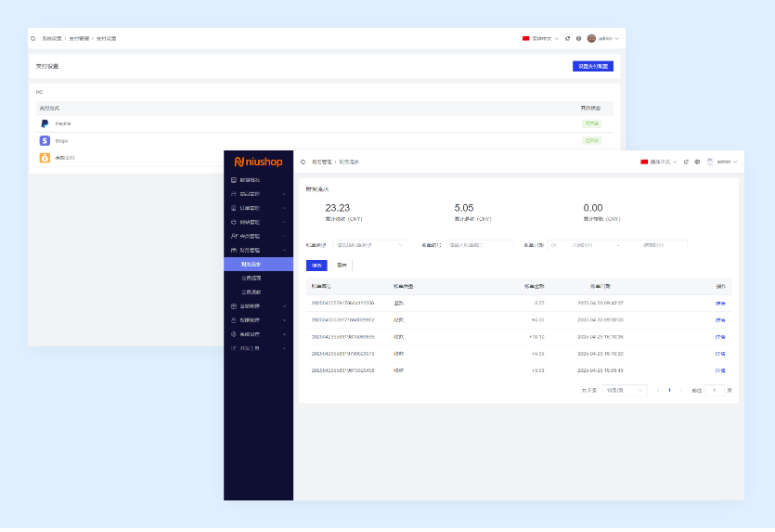Click the order management icon in the dark sidebar

tap(232, 208)
